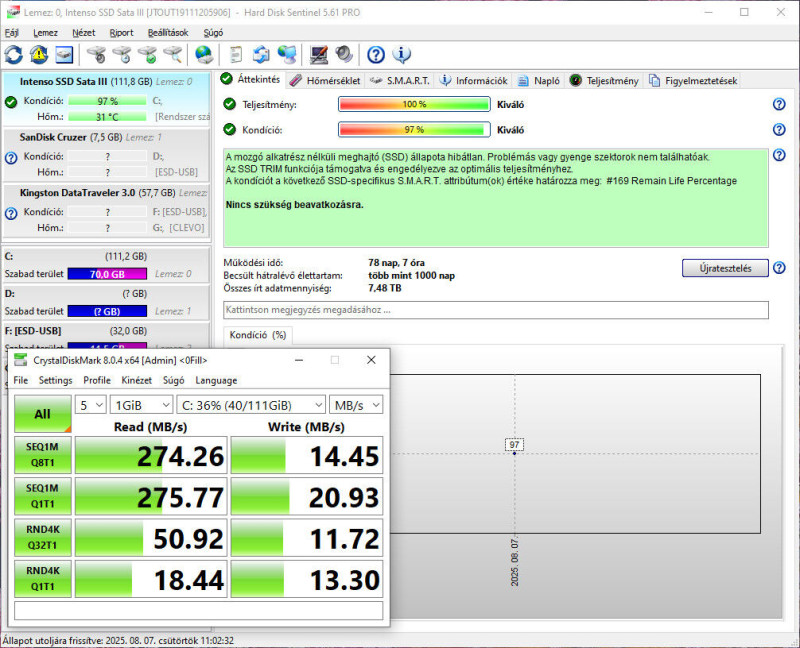The width and height of the screenshot is (800, 648).
Task: Switch to the Információk tab
Action: (474, 81)
